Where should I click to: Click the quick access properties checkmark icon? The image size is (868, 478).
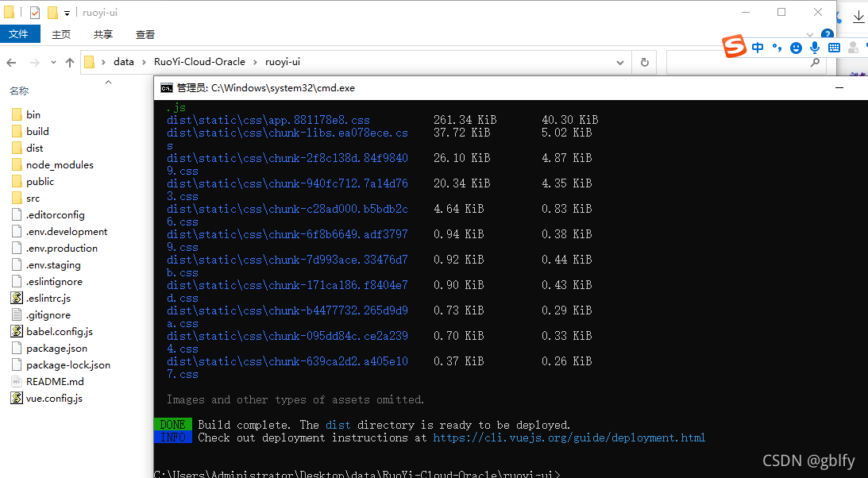click(35, 12)
